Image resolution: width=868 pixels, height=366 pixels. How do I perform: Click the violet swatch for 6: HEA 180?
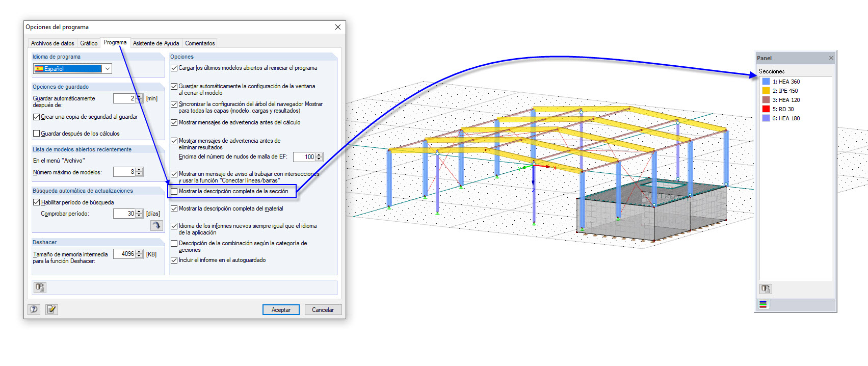click(766, 118)
